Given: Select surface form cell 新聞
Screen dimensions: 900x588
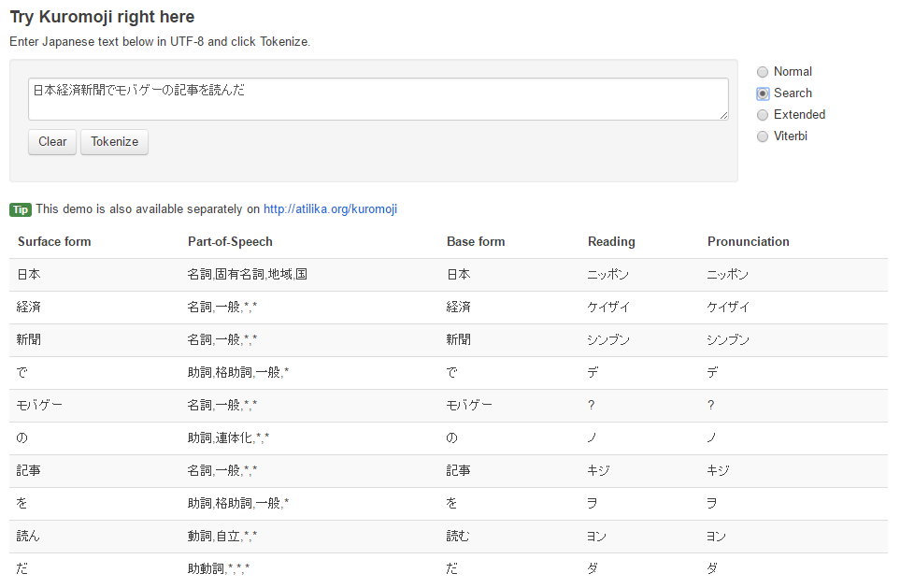Looking at the screenshot, I should click(29, 340).
